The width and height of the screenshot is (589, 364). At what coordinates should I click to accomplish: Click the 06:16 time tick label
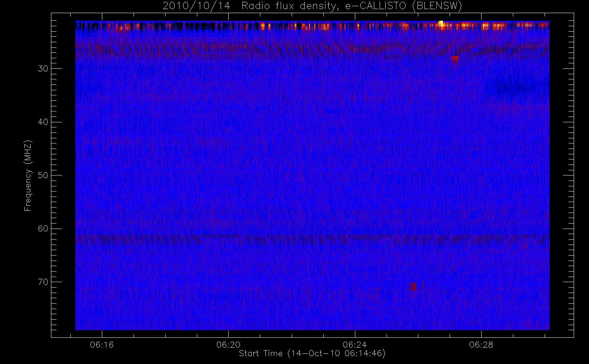pos(102,345)
